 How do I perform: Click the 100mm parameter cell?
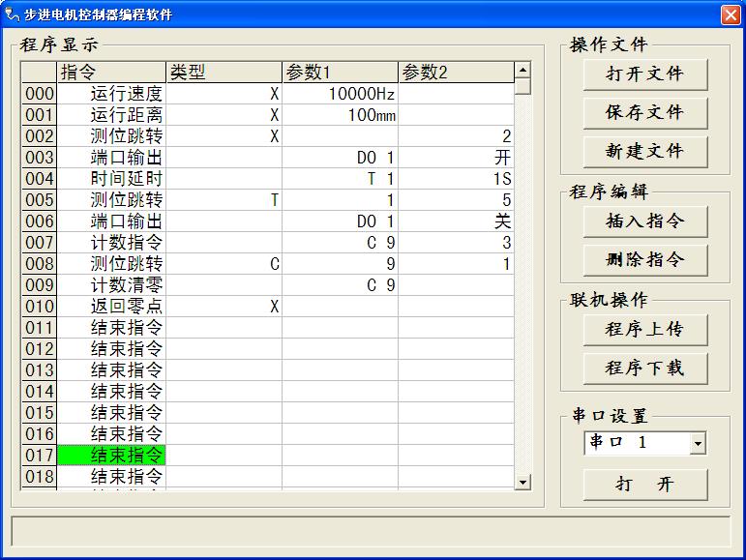340,115
